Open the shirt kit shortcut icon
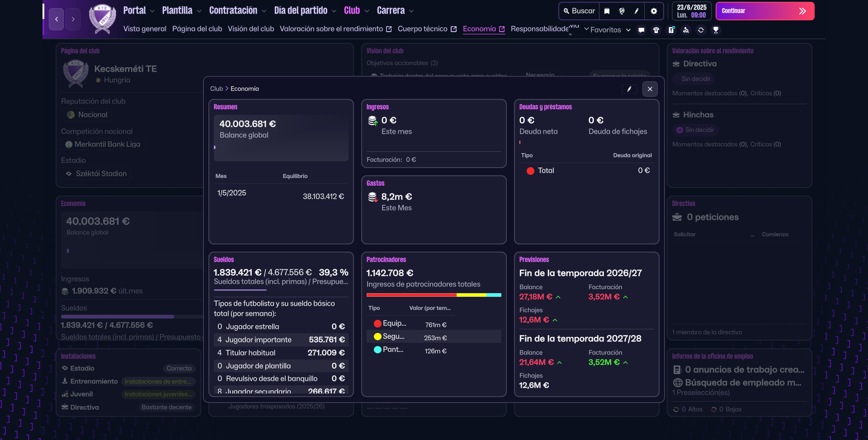Image resolution: width=868 pixels, height=440 pixels. [656, 30]
